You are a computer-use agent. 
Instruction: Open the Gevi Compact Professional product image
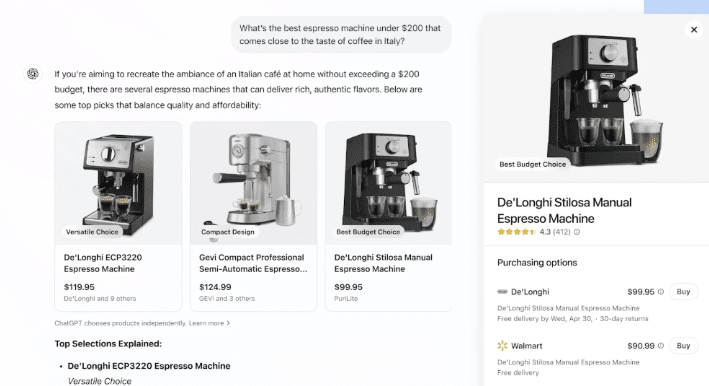click(x=253, y=183)
